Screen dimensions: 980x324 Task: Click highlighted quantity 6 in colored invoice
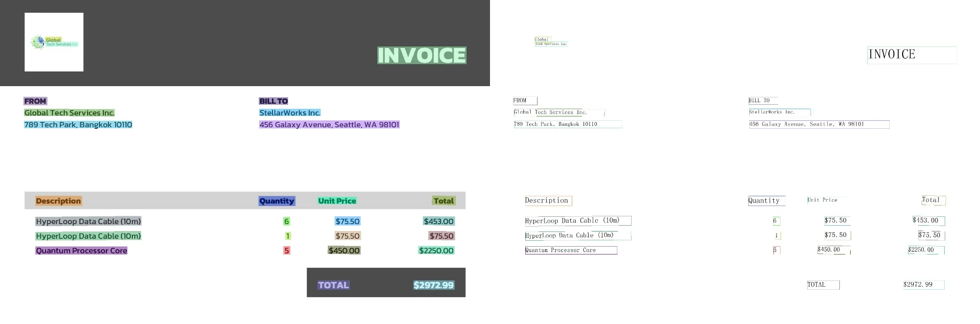click(x=287, y=221)
